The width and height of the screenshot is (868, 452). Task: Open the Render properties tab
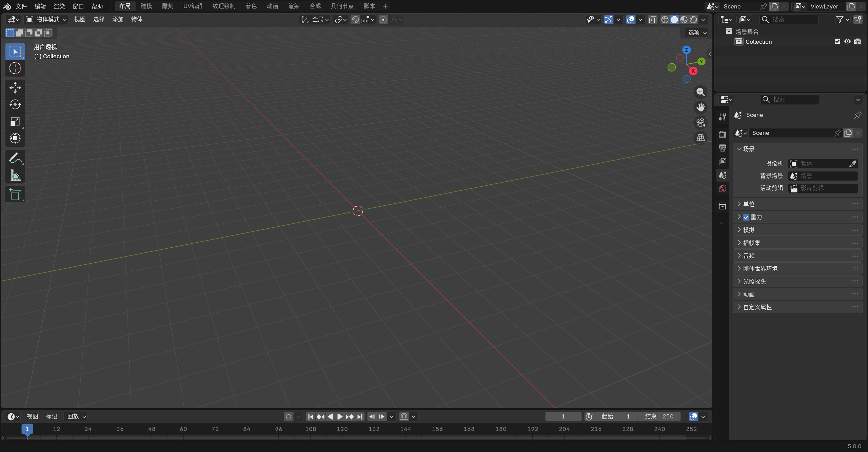pyautogui.click(x=723, y=134)
